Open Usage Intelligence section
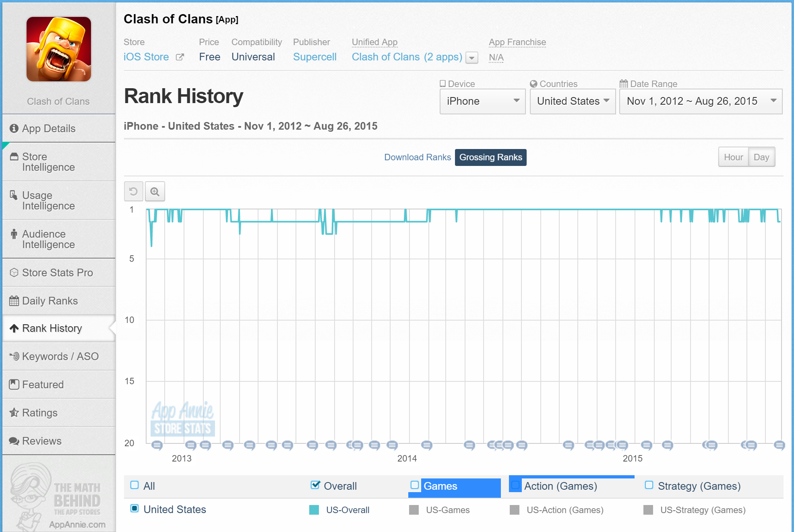The image size is (794, 532). 59,201
